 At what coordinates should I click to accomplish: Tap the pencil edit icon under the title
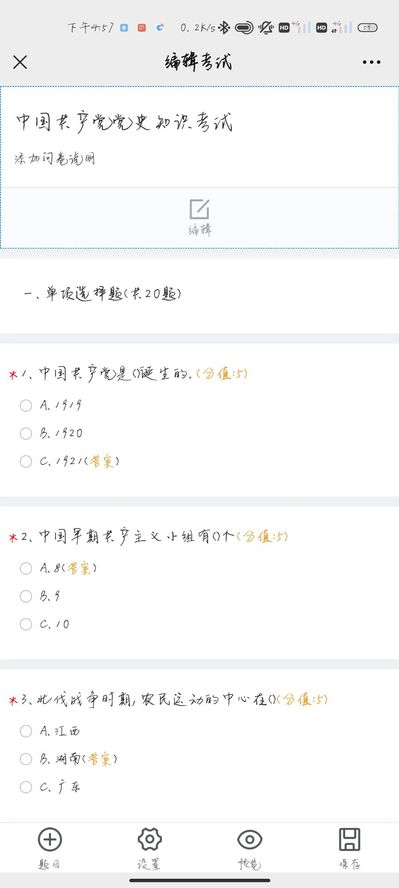(199, 209)
